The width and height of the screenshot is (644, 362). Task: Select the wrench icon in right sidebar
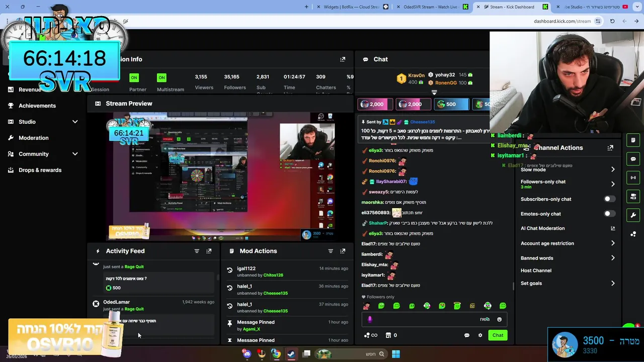[633, 215]
